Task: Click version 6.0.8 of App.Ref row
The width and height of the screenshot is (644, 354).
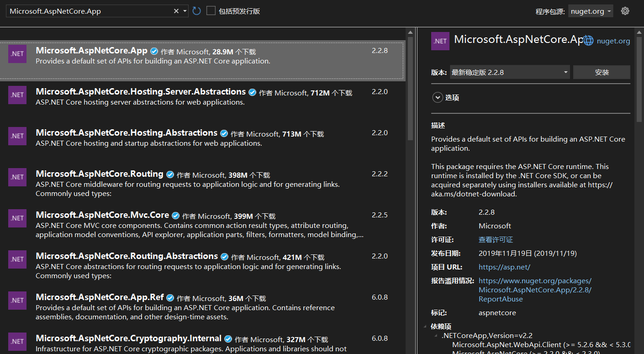Action: pos(380,297)
